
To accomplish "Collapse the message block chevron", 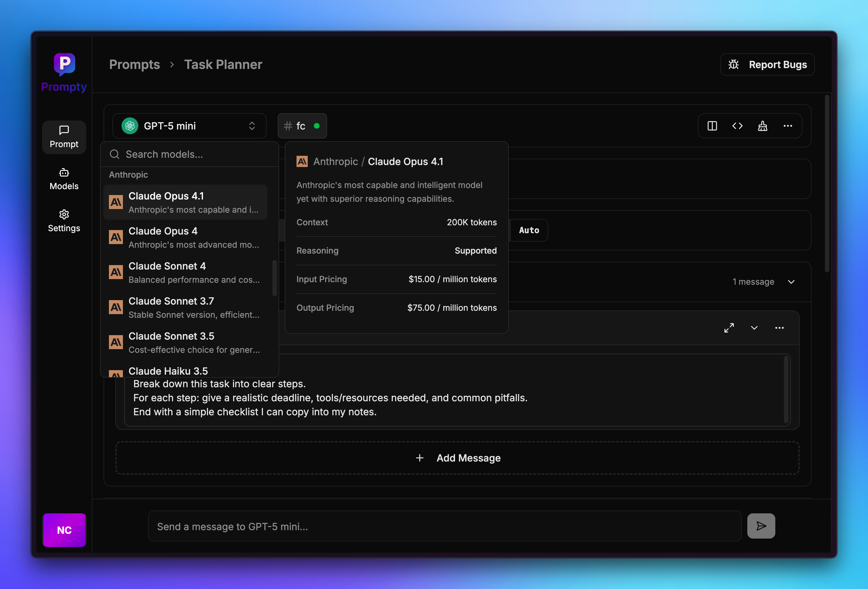I will [x=754, y=328].
